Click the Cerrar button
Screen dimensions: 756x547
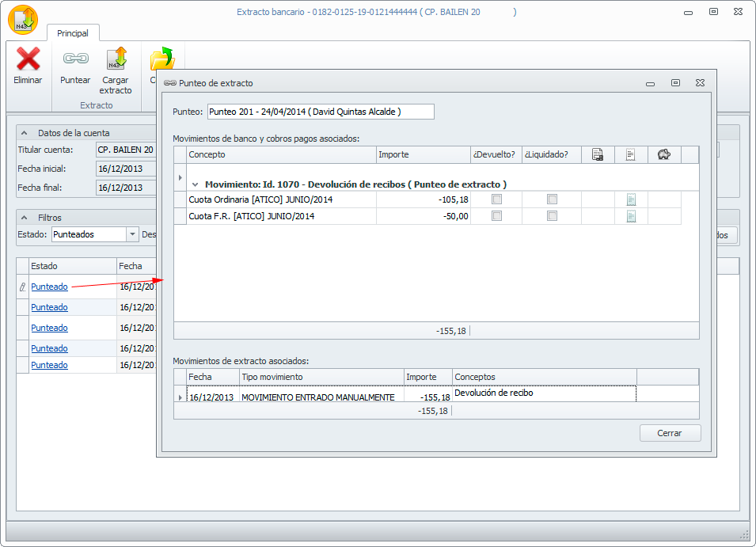[670, 433]
